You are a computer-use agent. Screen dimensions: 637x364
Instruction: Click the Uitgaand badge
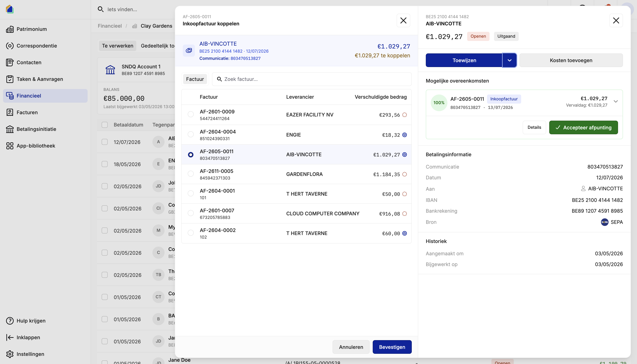point(506,36)
